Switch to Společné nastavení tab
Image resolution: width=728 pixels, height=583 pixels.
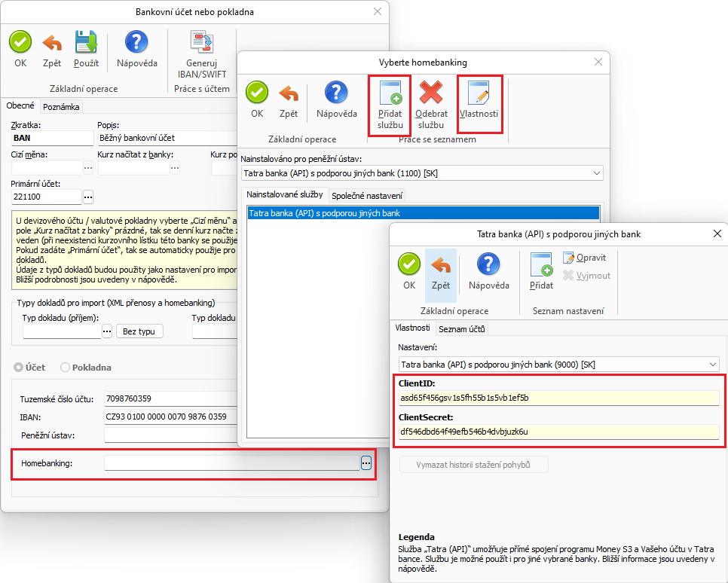click(367, 196)
